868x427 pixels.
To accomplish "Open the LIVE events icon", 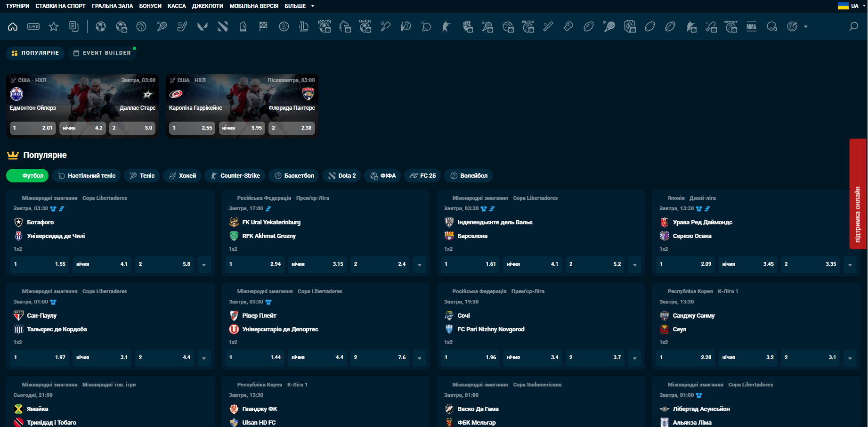I will pos(33,26).
